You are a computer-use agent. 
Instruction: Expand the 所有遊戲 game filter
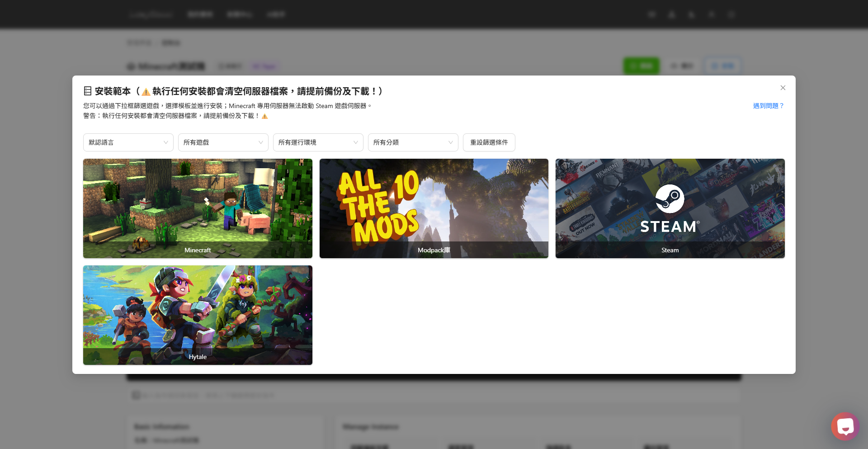(223, 142)
